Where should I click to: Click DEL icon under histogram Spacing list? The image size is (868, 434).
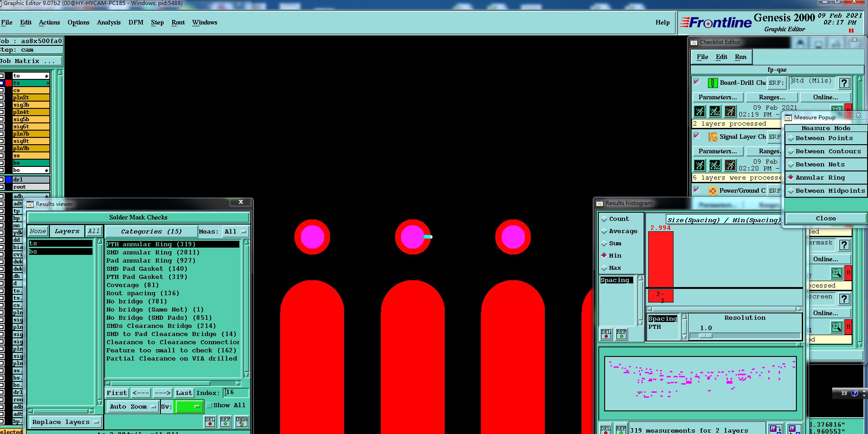(x=606, y=334)
